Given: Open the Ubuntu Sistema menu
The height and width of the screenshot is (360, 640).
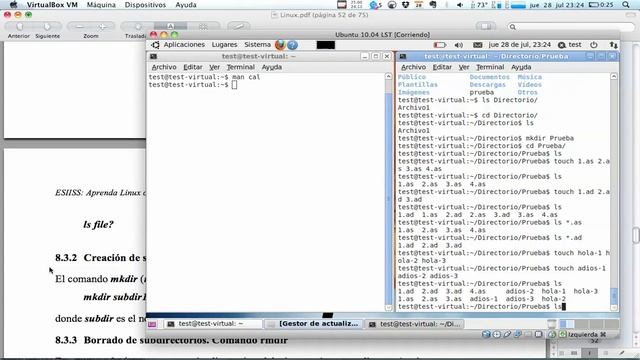Looking at the screenshot, I should click(x=257, y=44).
